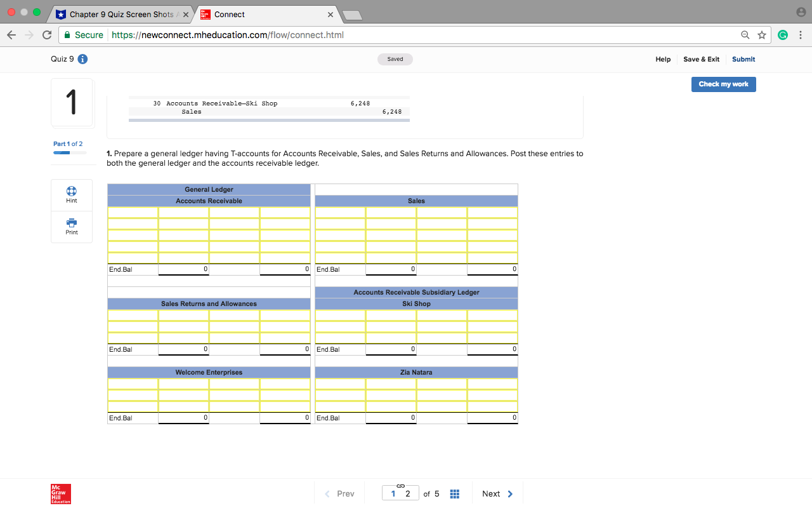Click first cell under Welcome Enterprises ledger
812x508 pixels.
pyautogui.click(x=133, y=384)
